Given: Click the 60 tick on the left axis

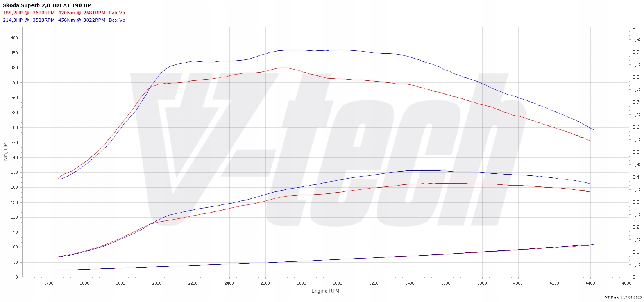Looking at the screenshot, I should point(15,247).
